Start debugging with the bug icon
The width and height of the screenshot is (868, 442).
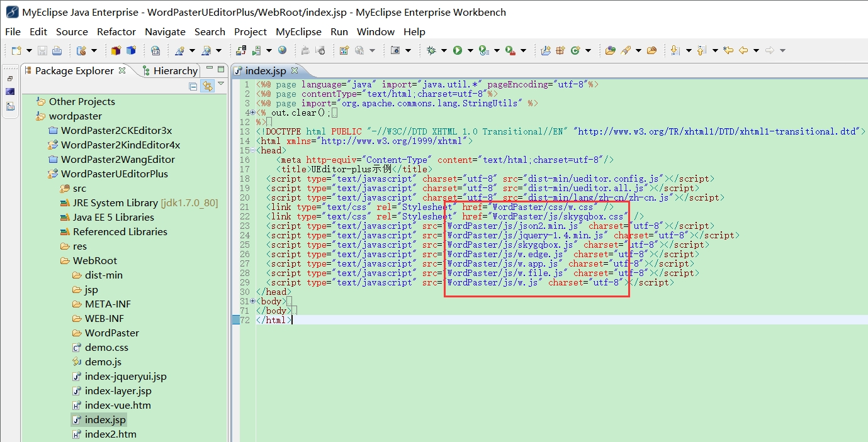point(431,50)
